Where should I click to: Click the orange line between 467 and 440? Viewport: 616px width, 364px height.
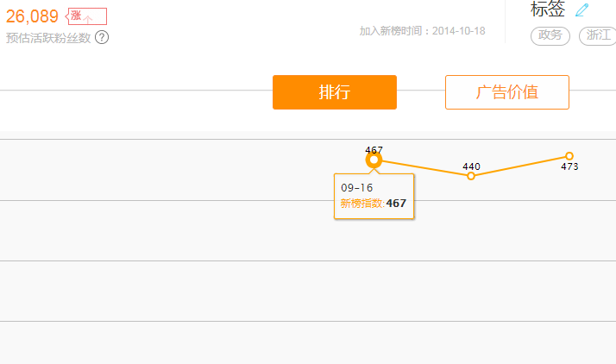click(x=423, y=168)
